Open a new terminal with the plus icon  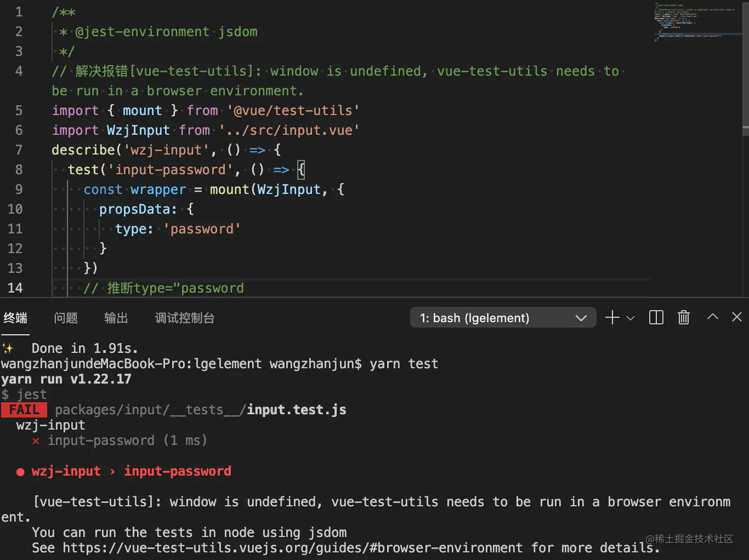pos(612,318)
